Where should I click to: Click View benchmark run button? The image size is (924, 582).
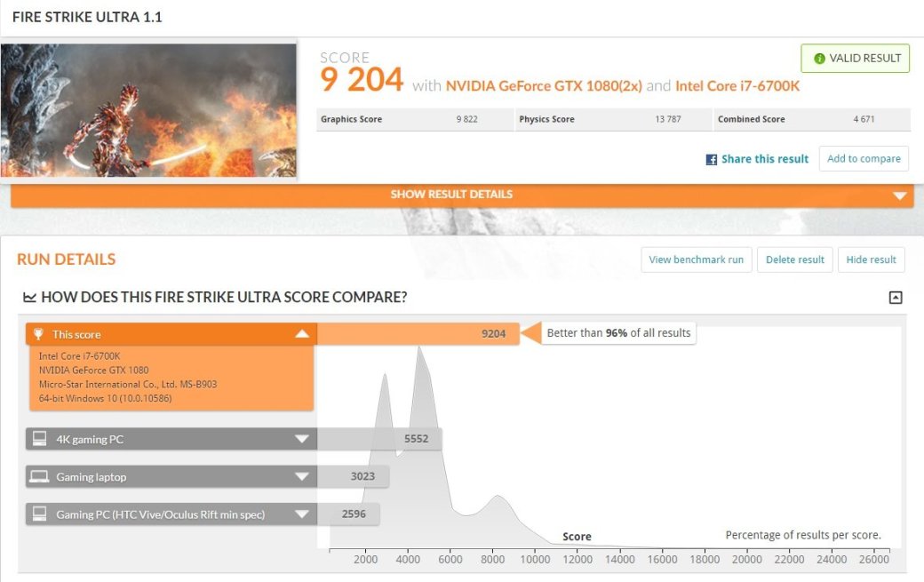point(697,259)
